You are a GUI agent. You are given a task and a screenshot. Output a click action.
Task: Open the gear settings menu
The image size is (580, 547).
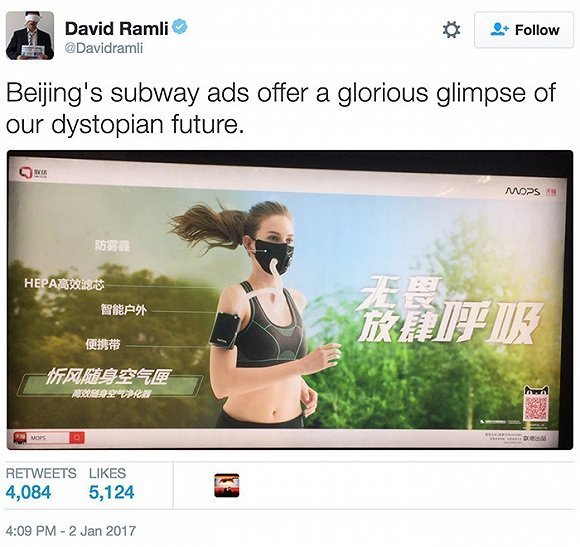tap(451, 30)
